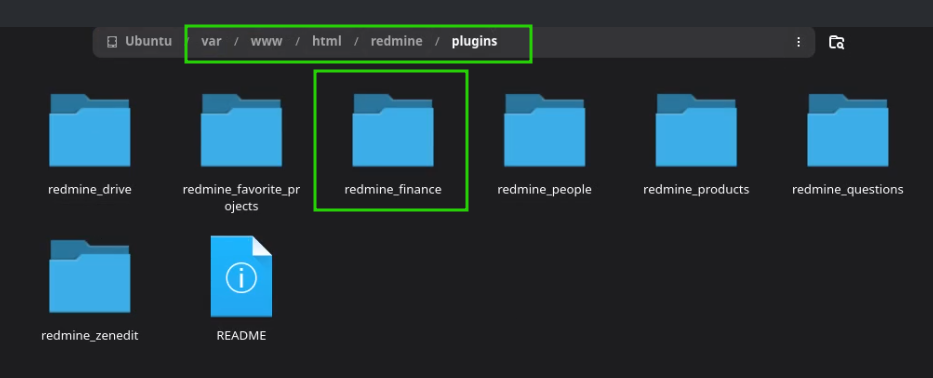Click the README file name label
Image resolution: width=933 pixels, height=378 pixels.
pyautogui.click(x=241, y=336)
